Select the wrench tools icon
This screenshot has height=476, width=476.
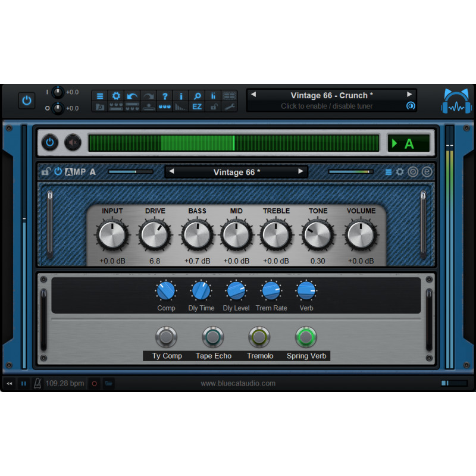coord(229,108)
